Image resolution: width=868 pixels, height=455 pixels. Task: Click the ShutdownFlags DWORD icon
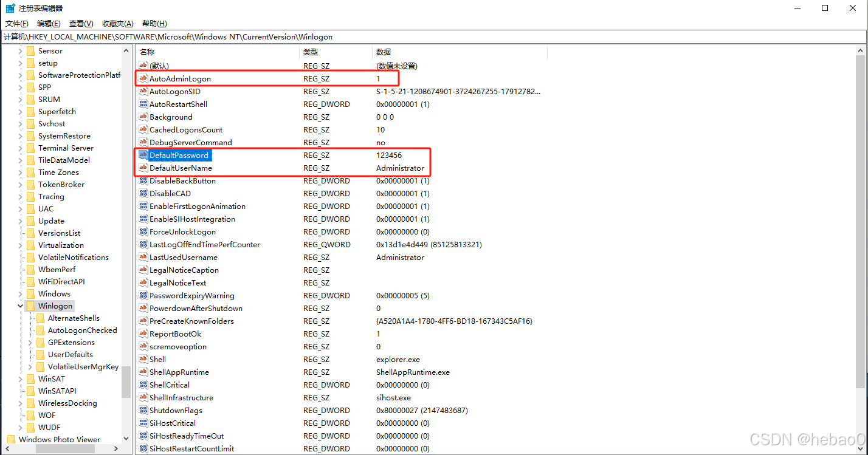point(143,410)
